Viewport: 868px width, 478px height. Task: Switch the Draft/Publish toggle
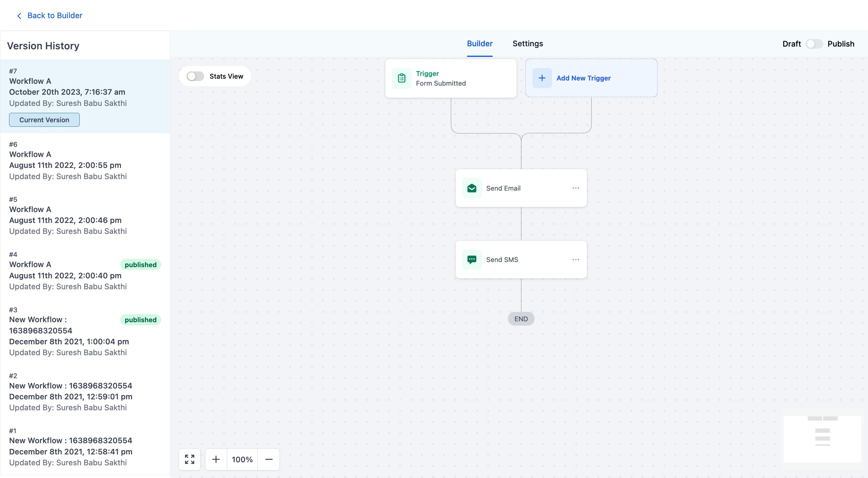[x=814, y=44]
